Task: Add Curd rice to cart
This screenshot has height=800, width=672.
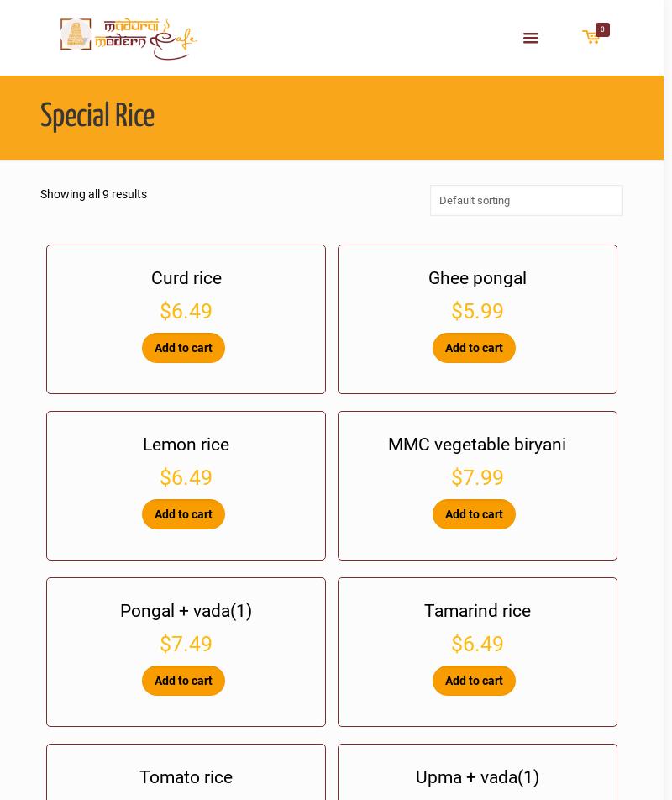Action: 183,348
